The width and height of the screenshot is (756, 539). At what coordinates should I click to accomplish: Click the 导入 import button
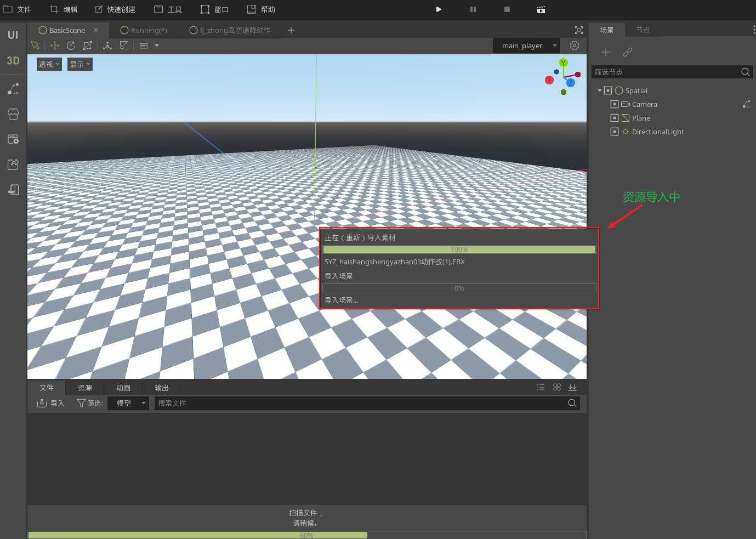50,403
